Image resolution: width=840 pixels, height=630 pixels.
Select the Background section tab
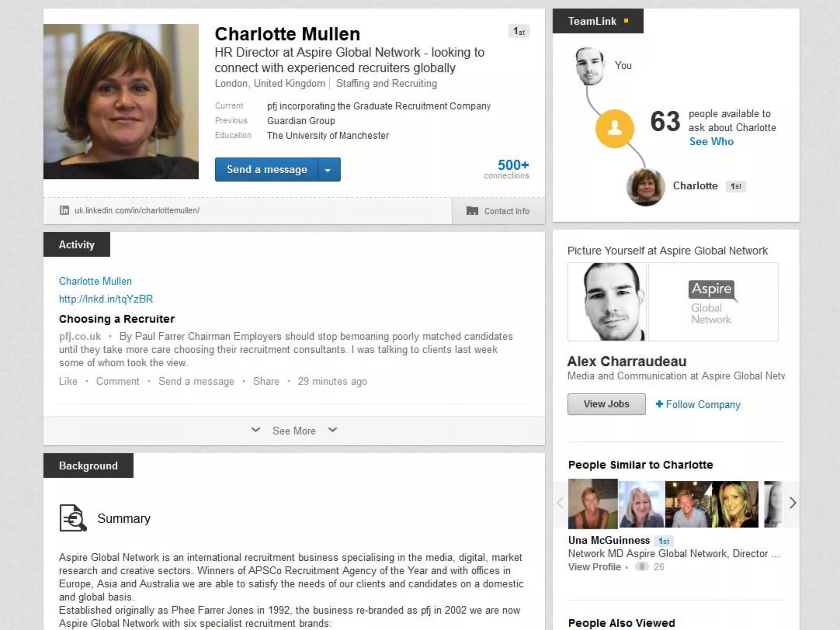[88, 466]
